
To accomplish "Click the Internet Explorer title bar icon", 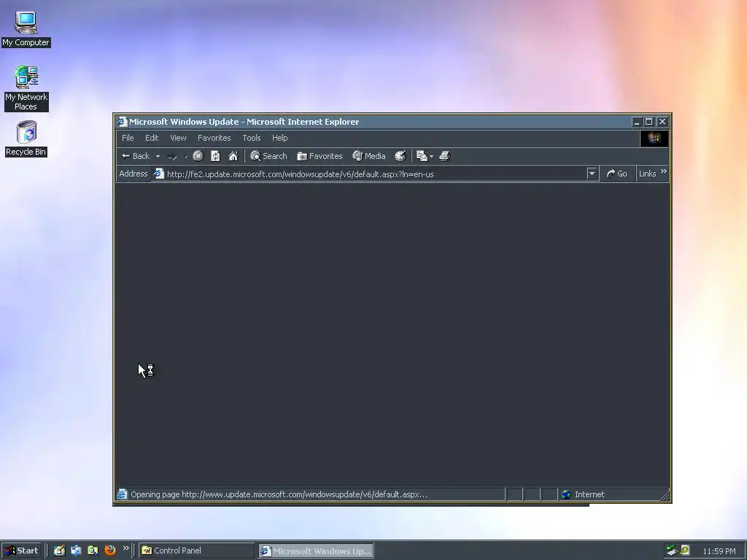I will click(x=123, y=122).
